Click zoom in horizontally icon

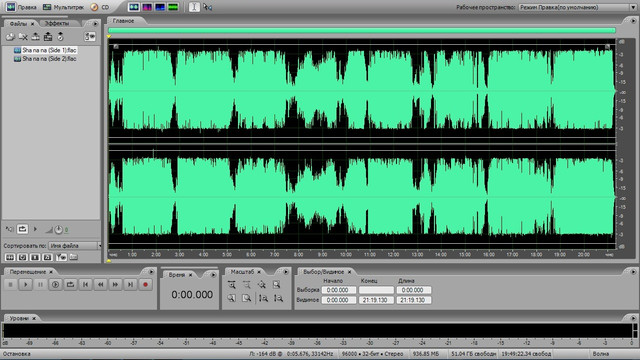click(x=231, y=285)
